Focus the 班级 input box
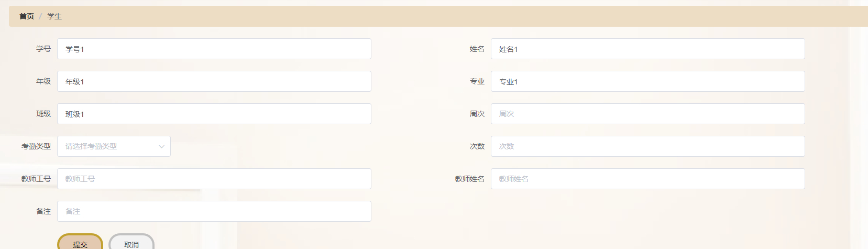 click(214, 114)
